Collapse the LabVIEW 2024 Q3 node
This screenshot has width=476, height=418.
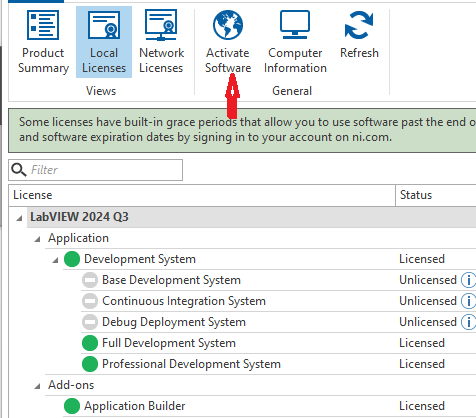click(x=19, y=218)
